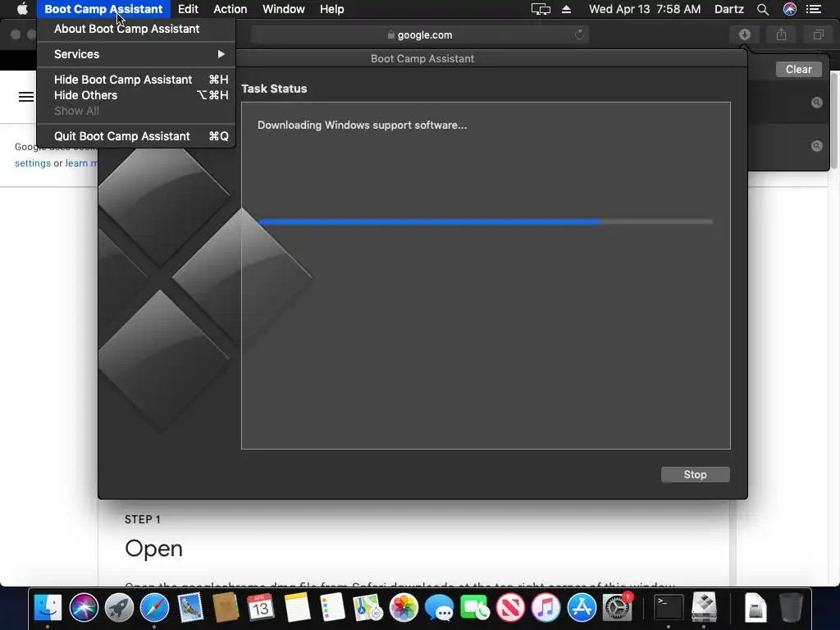Open Reminders icon in the Dock
Image resolution: width=840 pixels, height=630 pixels.
(332, 608)
